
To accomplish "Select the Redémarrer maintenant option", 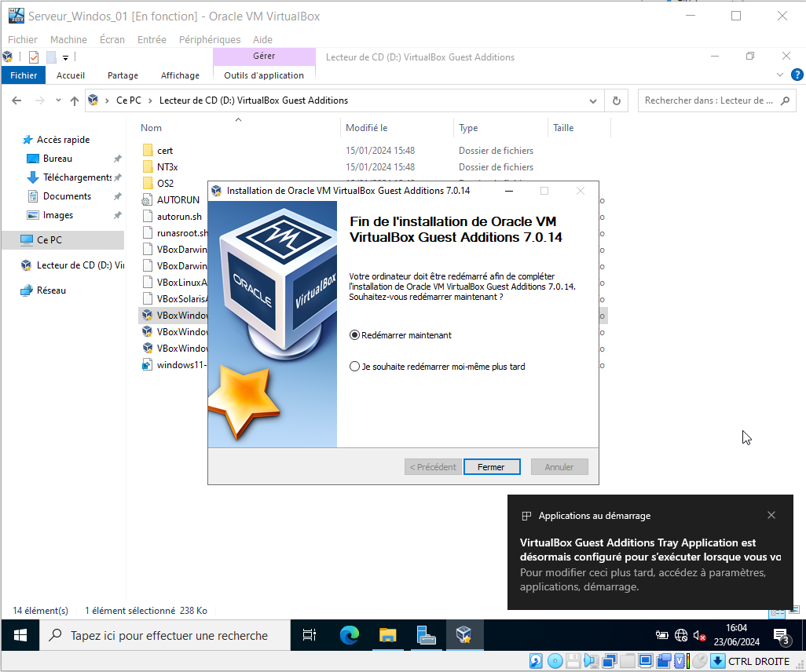I will tap(355, 335).
